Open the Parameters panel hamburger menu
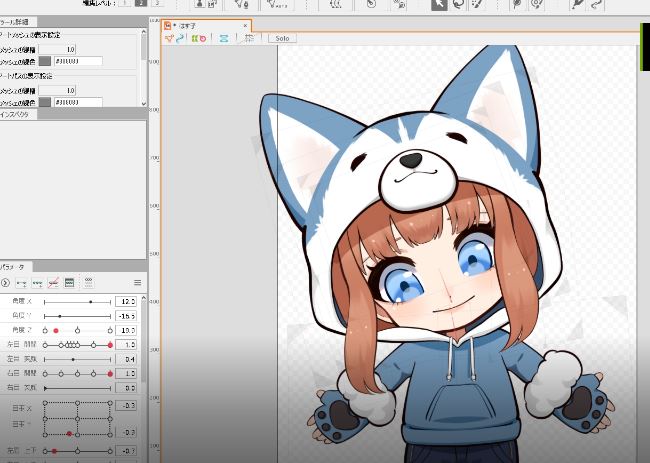 tap(138, 283)
